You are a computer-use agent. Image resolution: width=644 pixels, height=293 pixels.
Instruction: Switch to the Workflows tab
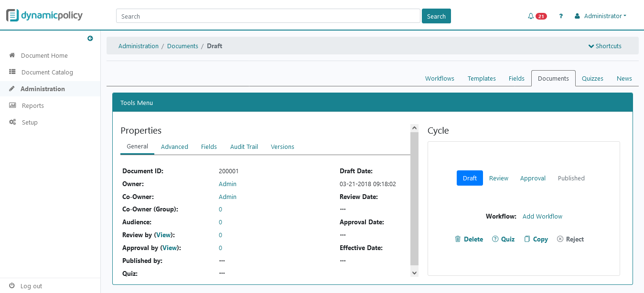click(440, 79)
